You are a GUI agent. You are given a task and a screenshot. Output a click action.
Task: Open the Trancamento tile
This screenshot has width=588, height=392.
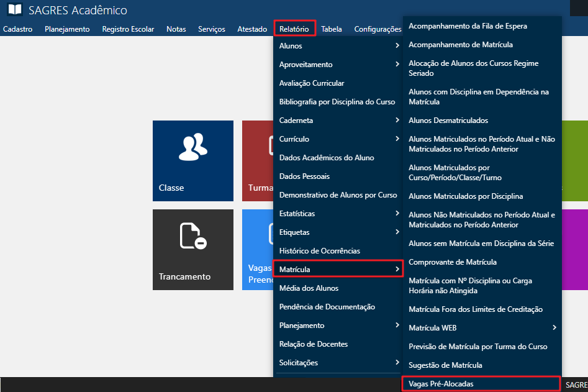pos(192,250)
